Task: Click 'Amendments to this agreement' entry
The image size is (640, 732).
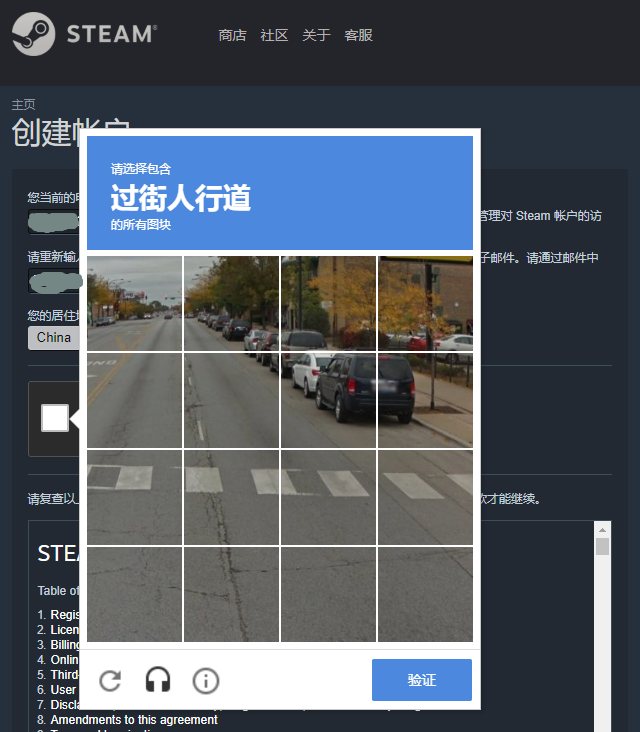Action: [x=134, y=719]
